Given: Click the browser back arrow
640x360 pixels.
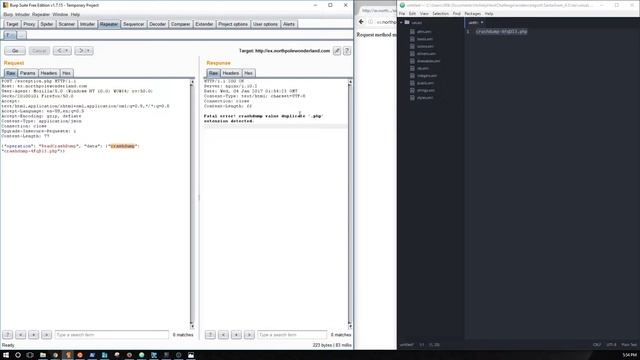Looking at the screenshot, I should click(361, 22).
